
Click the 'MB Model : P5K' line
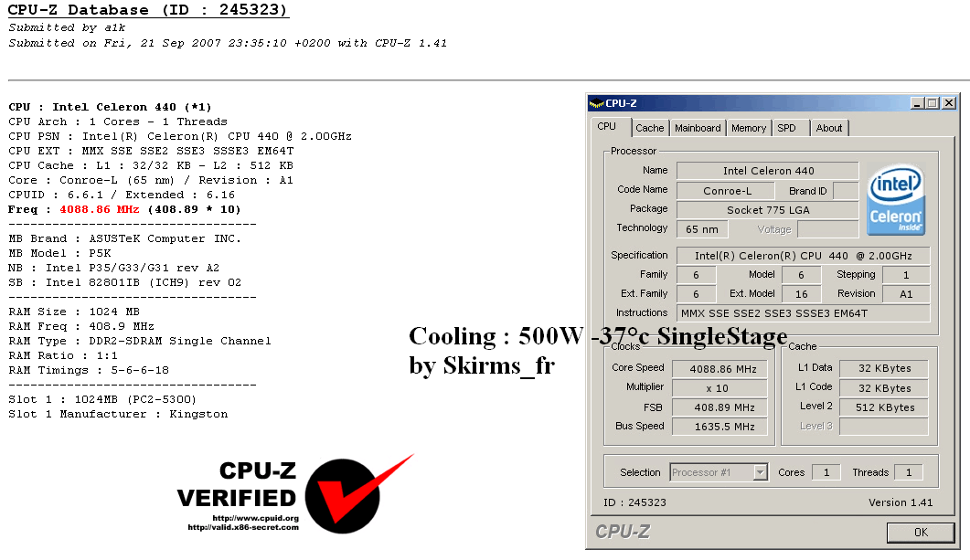pos(60,253)
